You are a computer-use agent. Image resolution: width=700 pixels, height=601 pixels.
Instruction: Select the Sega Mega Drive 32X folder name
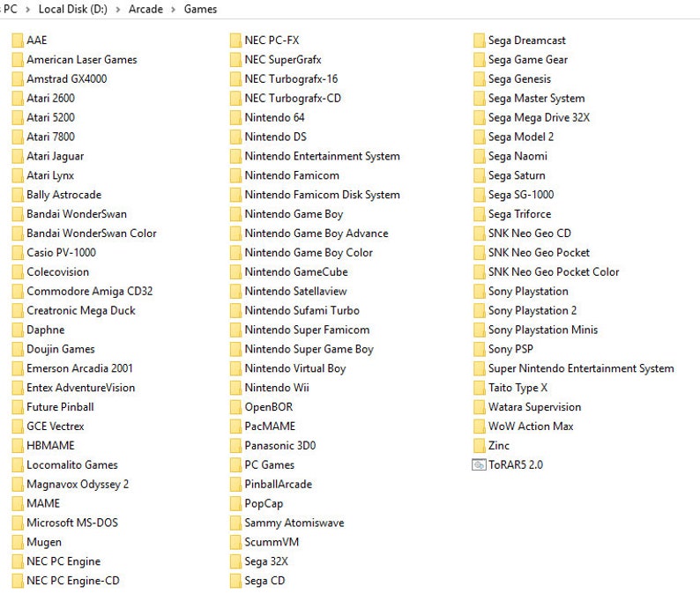[x=539, y=117]
